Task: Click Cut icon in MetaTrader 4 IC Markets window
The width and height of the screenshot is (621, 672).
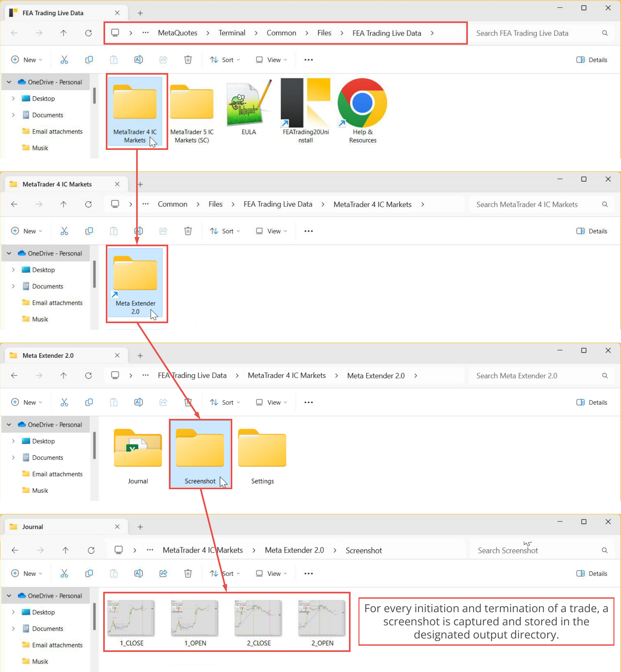Action: pyautogui.click(x=64, y=231)
